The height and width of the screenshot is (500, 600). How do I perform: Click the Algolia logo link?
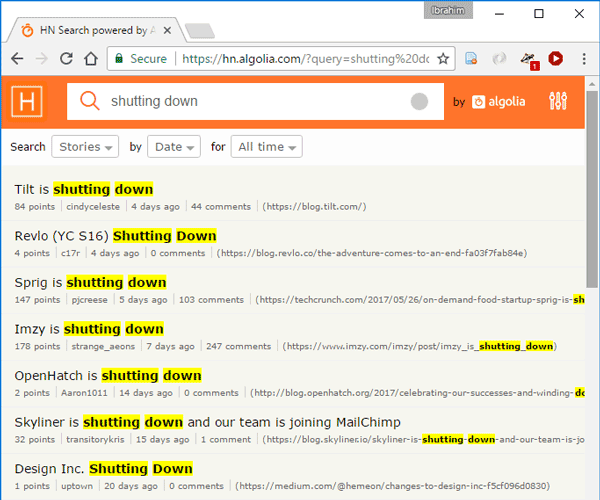click(x=498, y=102)
